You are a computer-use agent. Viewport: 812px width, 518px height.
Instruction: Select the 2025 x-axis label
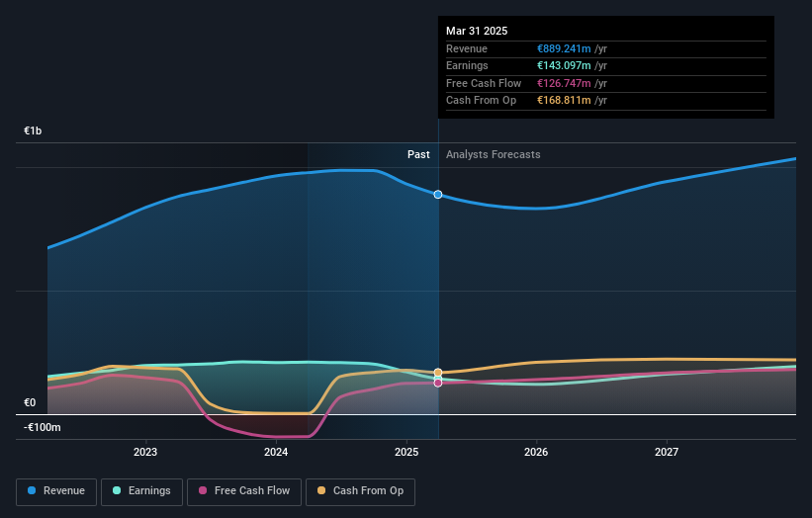(406, 452)
